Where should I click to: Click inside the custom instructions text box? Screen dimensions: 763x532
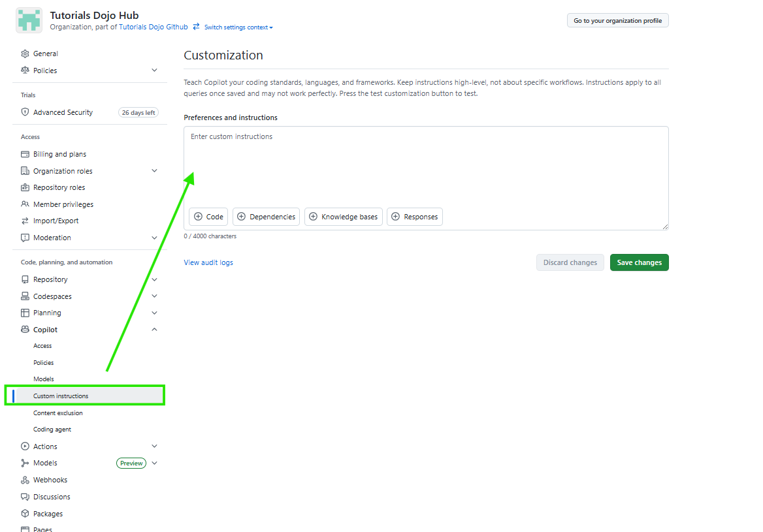[x=425, y=163]
